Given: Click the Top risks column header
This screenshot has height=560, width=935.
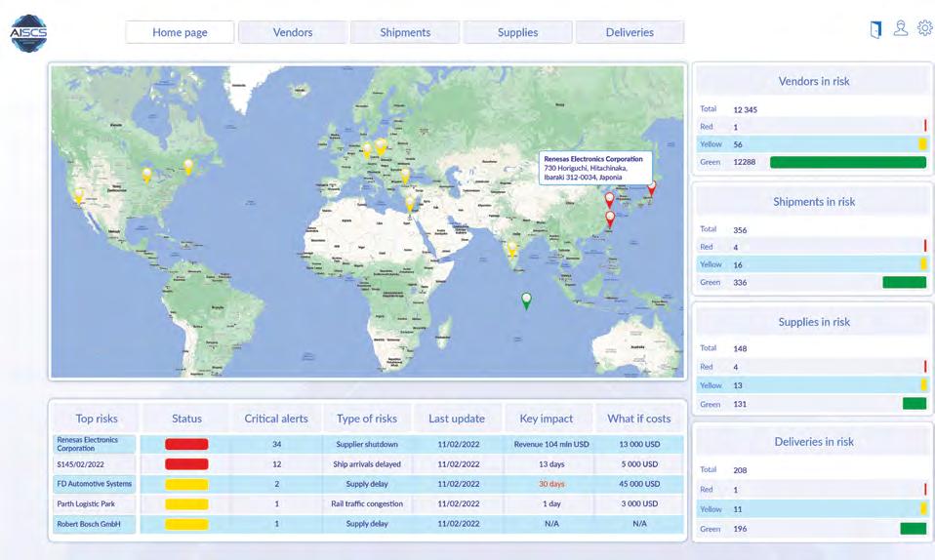Looking at the screenshot, I should click(x=96, y=419).
